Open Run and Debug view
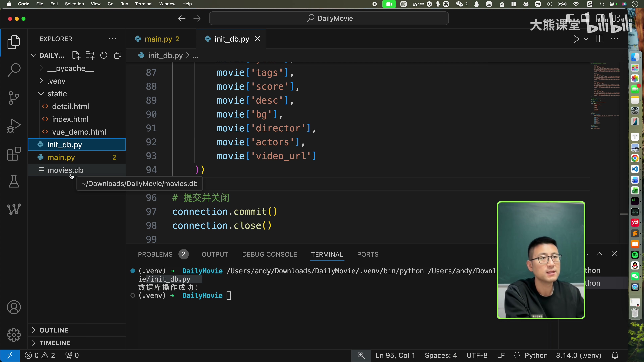This screenshot has height=362, width=644. (x=14, y=125)
